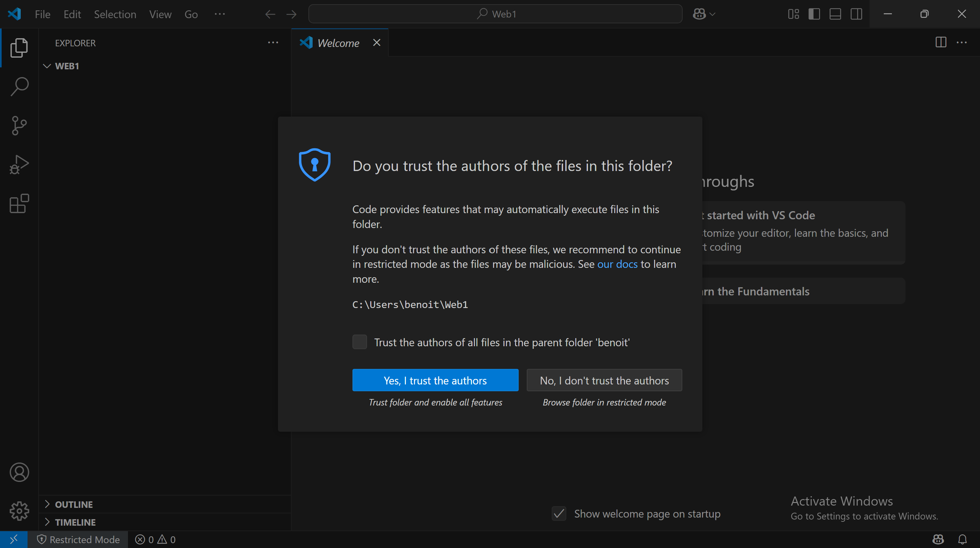This screenshot has width=980, height=548.
Task: Open the Extensions view icon
Action: point(19,203)
